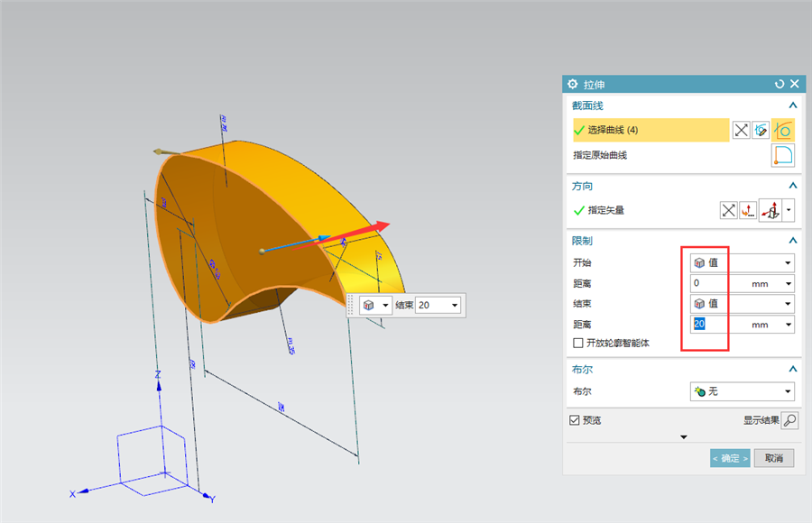Open the start distance mm dropdown arrow
This screenshot has height=523, width=812.
[789, 284]
